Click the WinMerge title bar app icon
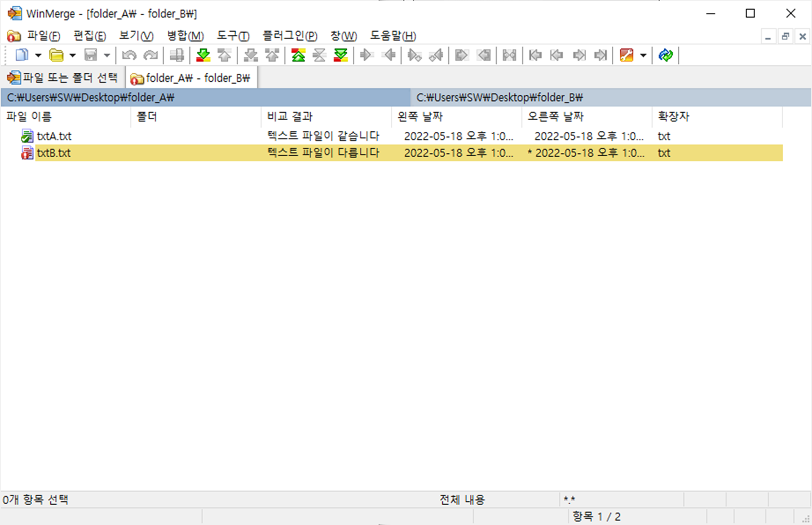The height and width of the screenshot is (525, 812). (15, 13)
